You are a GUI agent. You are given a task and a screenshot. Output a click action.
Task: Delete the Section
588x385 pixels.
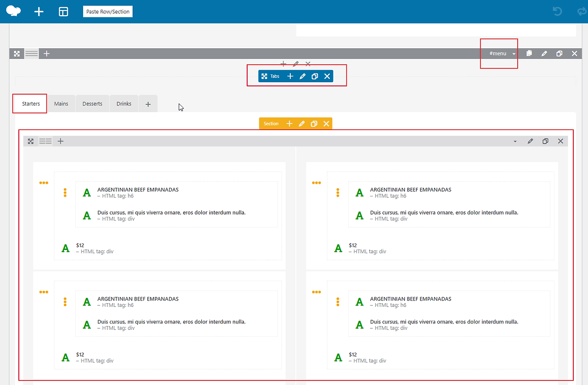[x=326, y=124]
